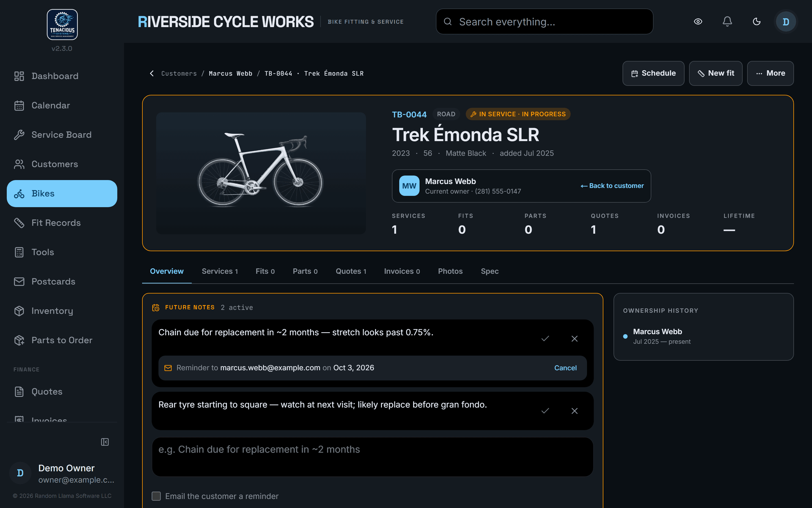This screenshot has height=508, width=812.
Task: Open the Parts tab
Action: pos(305,271)
